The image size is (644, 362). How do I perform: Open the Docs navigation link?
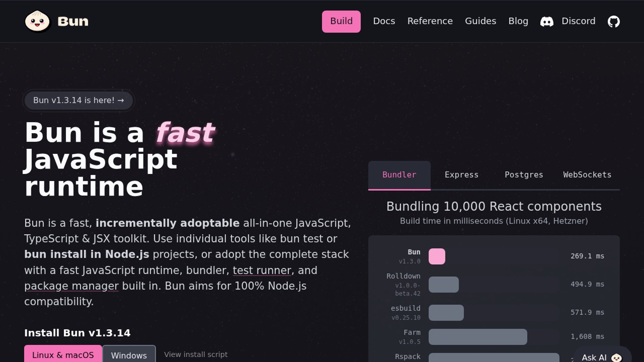coord(384,21)
